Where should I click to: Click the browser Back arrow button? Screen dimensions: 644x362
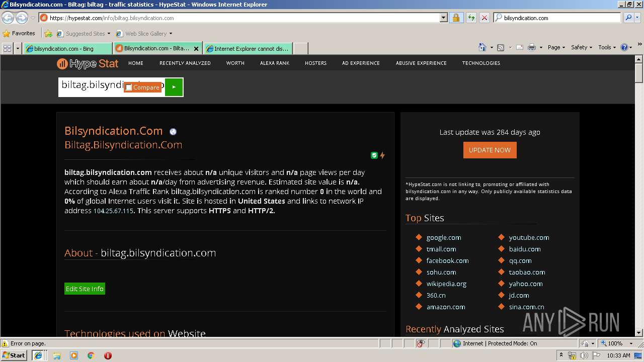point(8,18)
